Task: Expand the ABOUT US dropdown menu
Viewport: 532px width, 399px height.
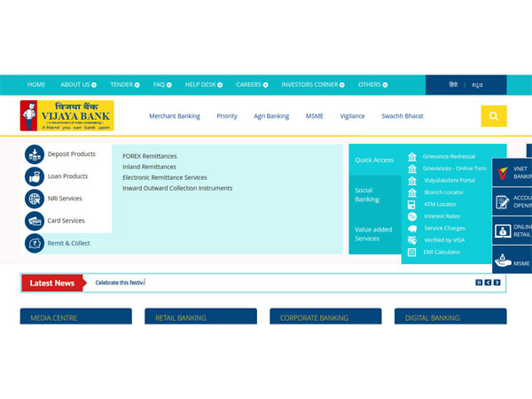Action: tap(79, 85)
